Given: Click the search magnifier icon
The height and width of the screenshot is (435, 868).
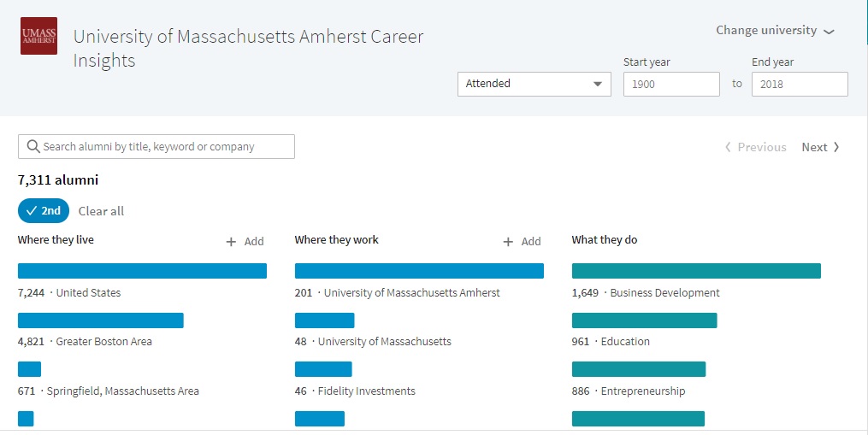Looking at the screenshot, I should pos(33,147).
